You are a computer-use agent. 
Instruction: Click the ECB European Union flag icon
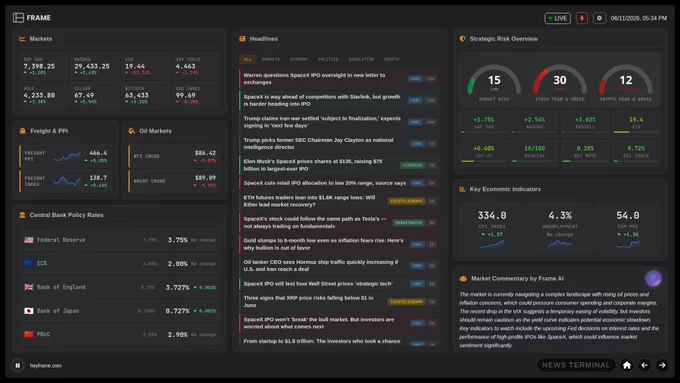click(x=29, y=263)
